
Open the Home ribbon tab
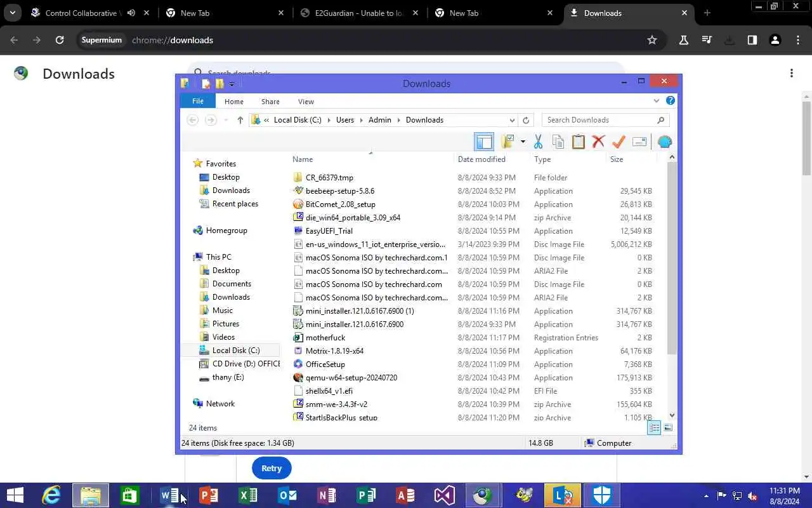(x=233, y=102)
